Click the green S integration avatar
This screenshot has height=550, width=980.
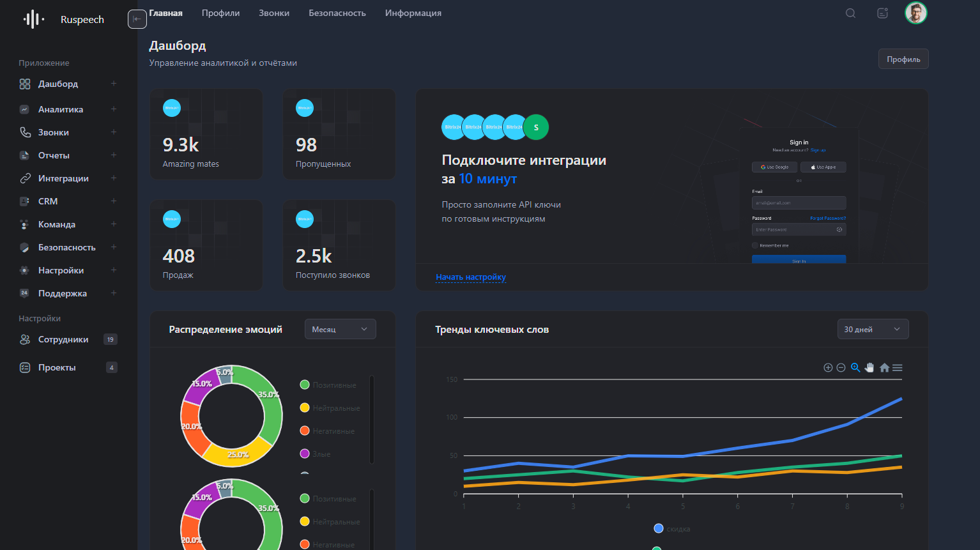pyautogui.click(x=536, y=127)
